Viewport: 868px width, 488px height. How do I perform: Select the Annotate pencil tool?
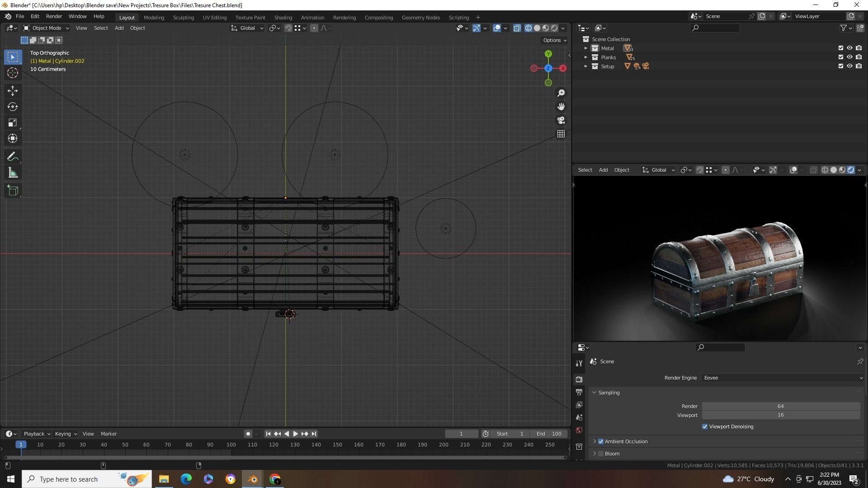pyautogui.click(x=13, y=157)
